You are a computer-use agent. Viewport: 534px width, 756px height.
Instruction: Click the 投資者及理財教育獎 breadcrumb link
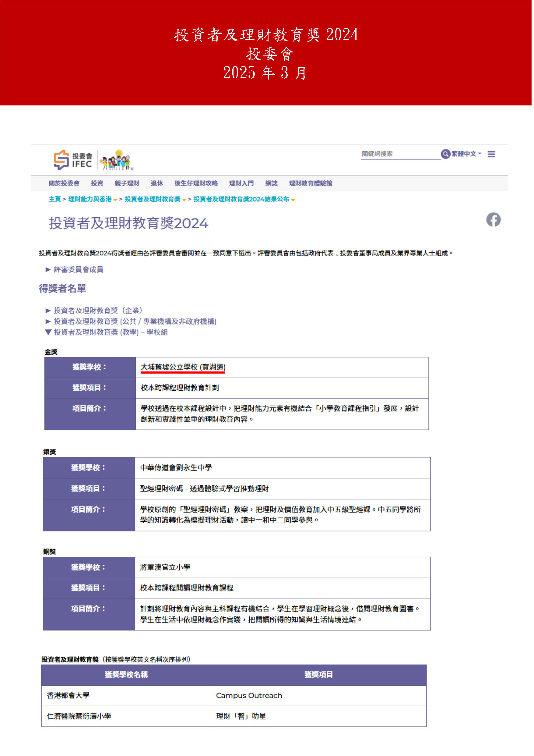(153, 199)
